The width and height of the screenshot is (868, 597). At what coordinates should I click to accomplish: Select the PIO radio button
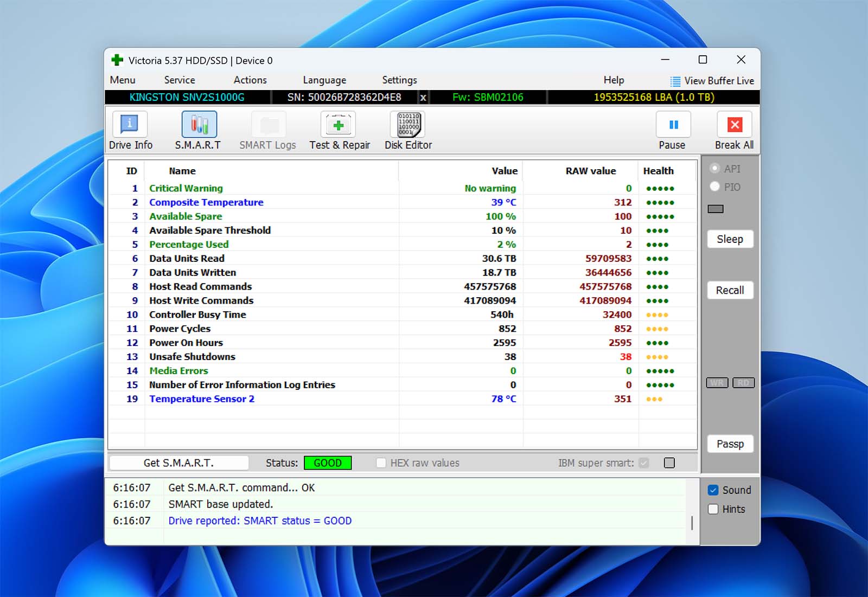[x=715, y=187]
